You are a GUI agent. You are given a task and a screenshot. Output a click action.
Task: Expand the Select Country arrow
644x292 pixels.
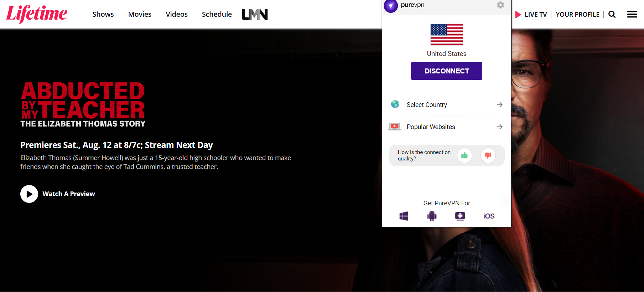[500, 104]
